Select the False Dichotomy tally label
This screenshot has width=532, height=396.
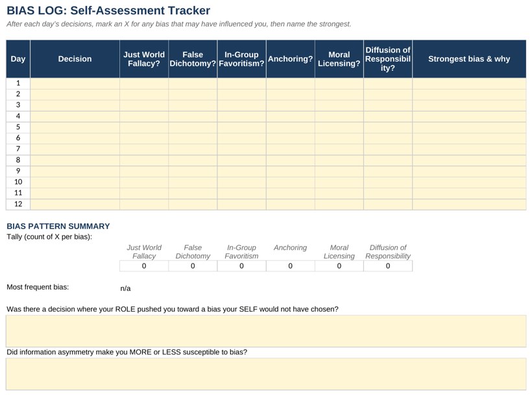193,252
